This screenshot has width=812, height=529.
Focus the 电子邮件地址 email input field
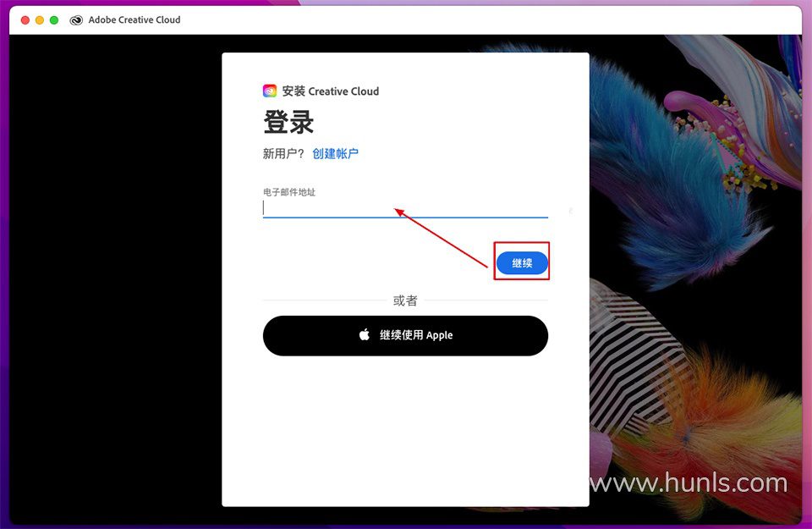click(405, 208)
